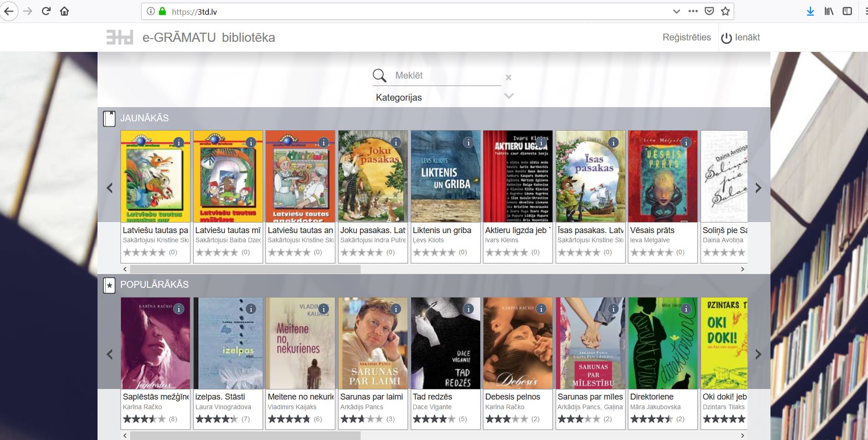Viewport: 868px width, 440px height.
Task: Open info icon on Joku pasakas cover
Action: 396,143
